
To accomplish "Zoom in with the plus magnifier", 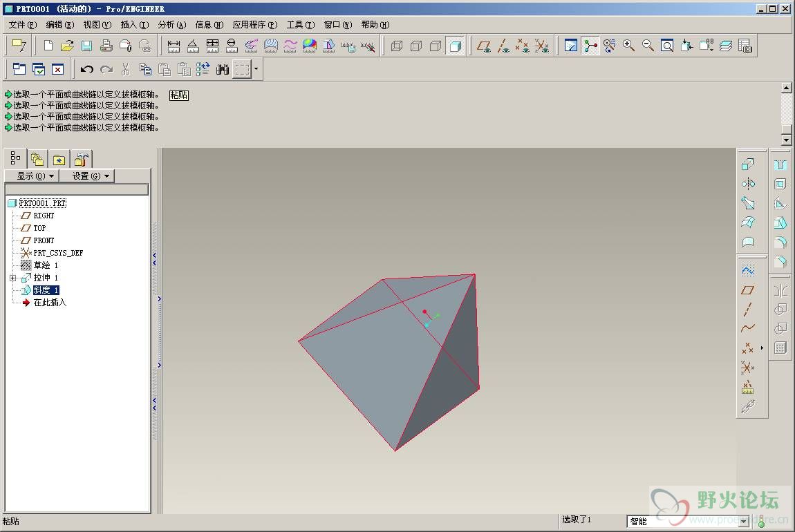I will (x=628, y=46).
